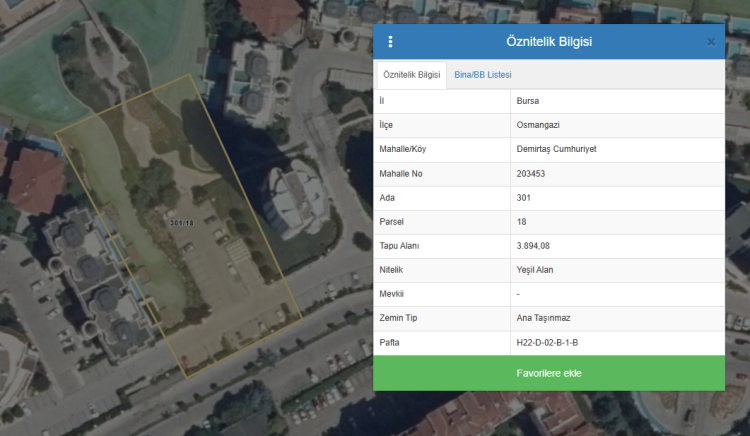Click the 301/18 parcel label on map
This screenshot has width=750, height=436.
(182, 222)
